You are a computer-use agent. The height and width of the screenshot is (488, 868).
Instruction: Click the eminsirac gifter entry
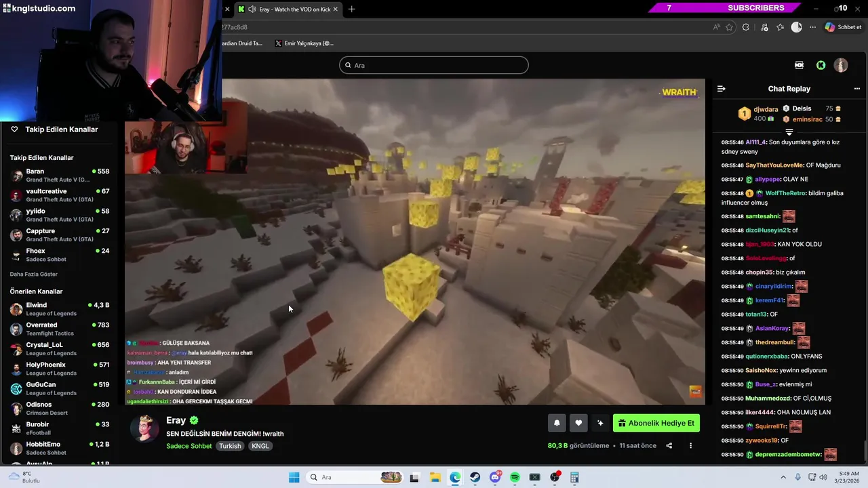[x=811, y=119]
